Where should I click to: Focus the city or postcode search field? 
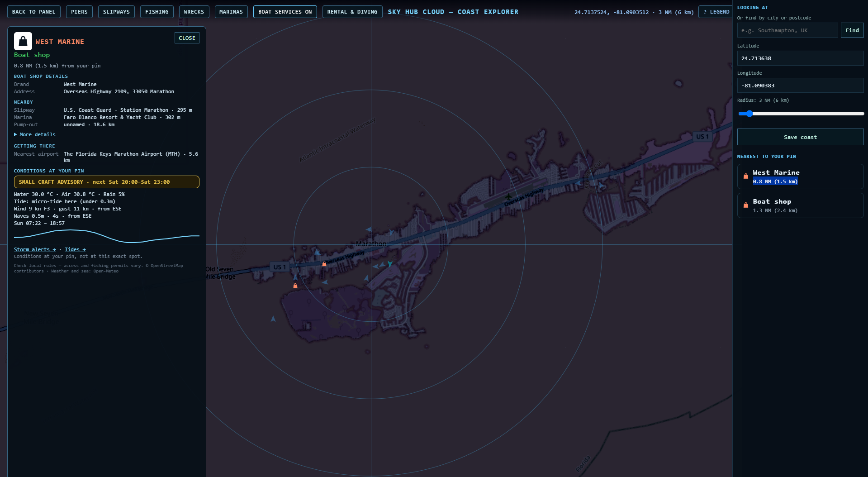(x=787, y=30)
